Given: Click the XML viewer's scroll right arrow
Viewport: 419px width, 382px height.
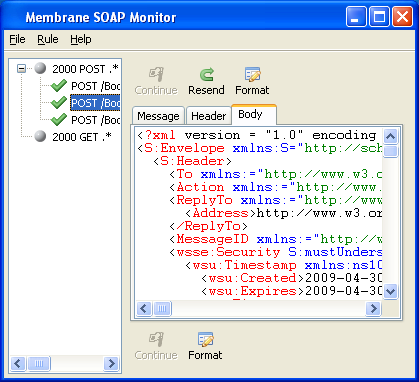Looking at the screenshot, I should (373, 308).
